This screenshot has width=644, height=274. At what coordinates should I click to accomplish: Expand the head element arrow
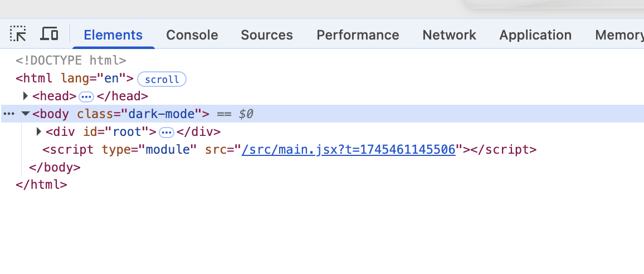click(x=26, y=96)
